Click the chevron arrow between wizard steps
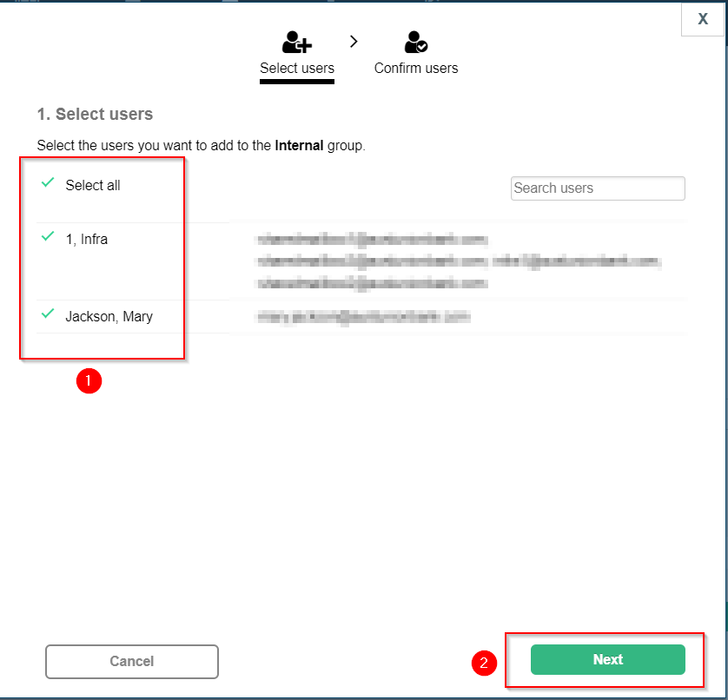728x700 pixels. [x=354, y=41]
